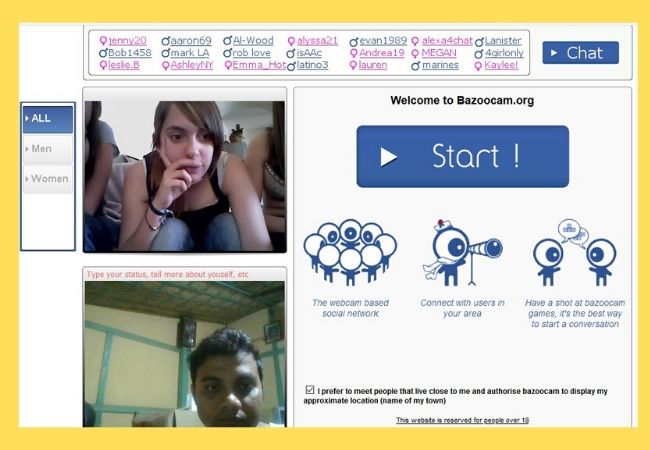The image size is (650, 450).
Task: Open user aaron69 profile link
Action: point(191,41)
